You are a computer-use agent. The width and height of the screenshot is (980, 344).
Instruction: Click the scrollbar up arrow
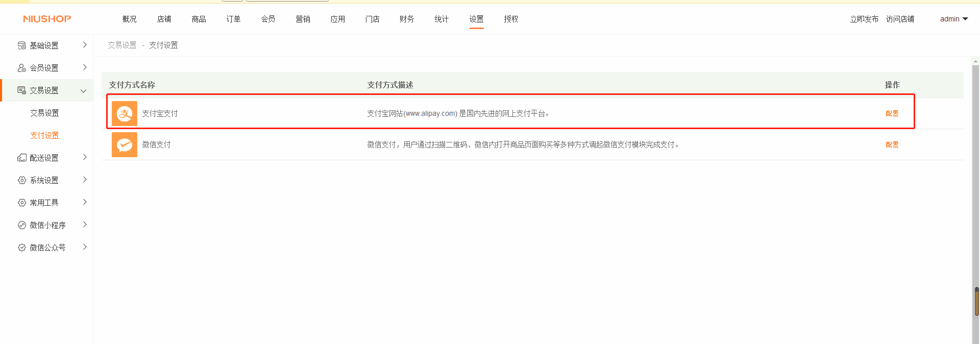click(976, 61)
